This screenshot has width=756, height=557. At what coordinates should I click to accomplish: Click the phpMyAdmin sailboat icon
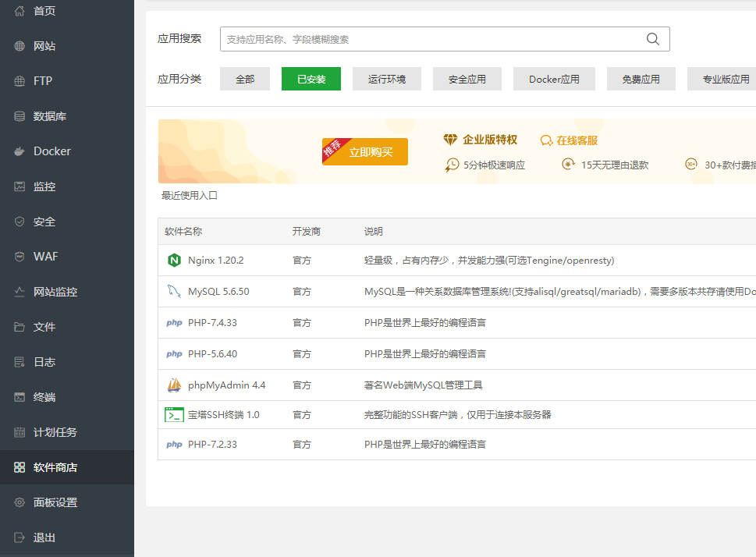pyautogui.click(x=174, y=385)
